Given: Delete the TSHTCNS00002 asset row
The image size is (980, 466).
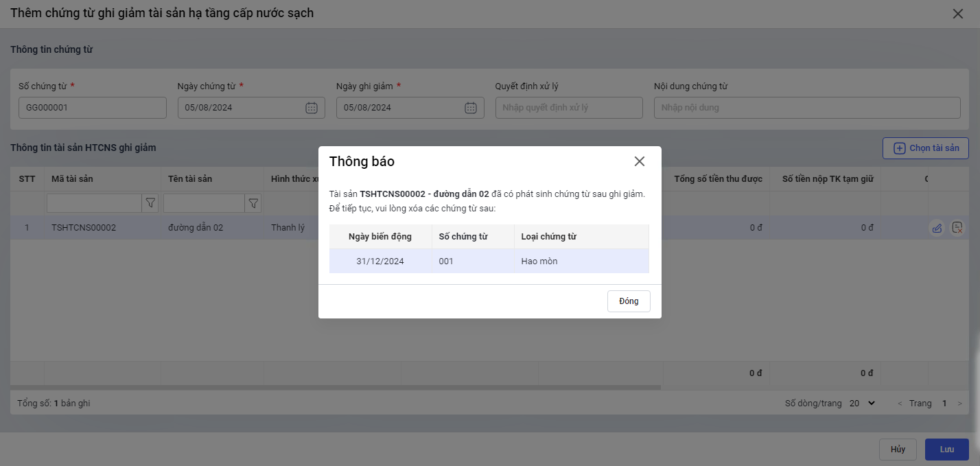Looking at the screenshot, I should point(957,228).
